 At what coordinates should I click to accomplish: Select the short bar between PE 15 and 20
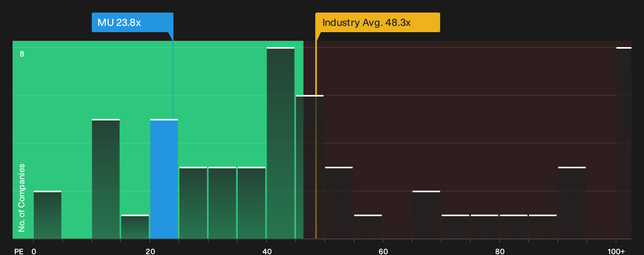point(135,227)
